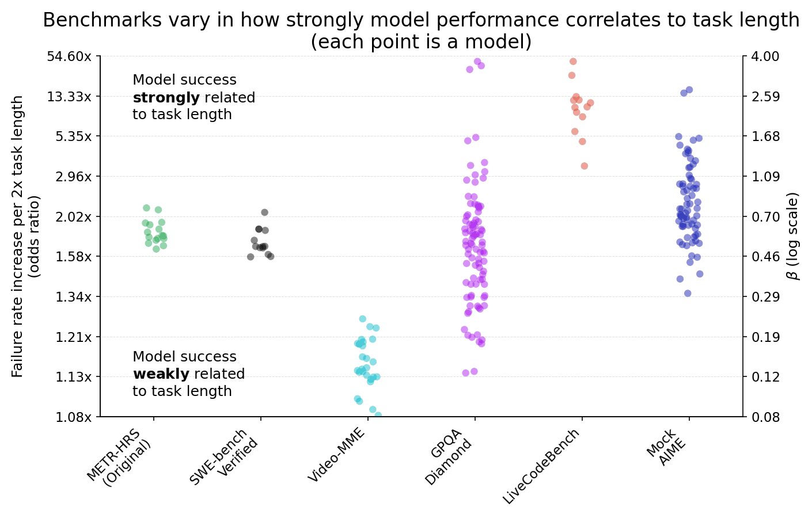Click the Failure rate increase axis title
812x518 pixels.
point(26,236)
